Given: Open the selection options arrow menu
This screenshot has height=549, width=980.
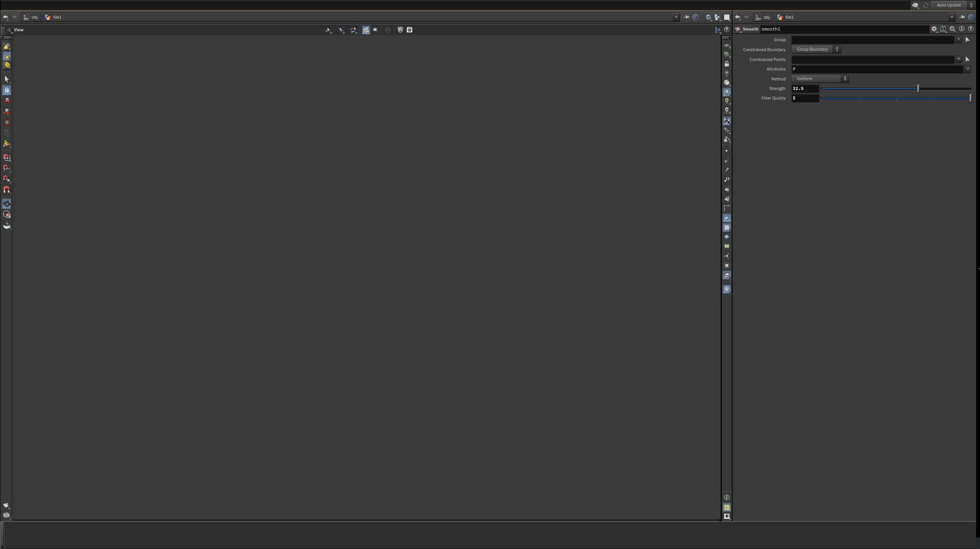Looking at the screenshot, I should coord(341,30).
